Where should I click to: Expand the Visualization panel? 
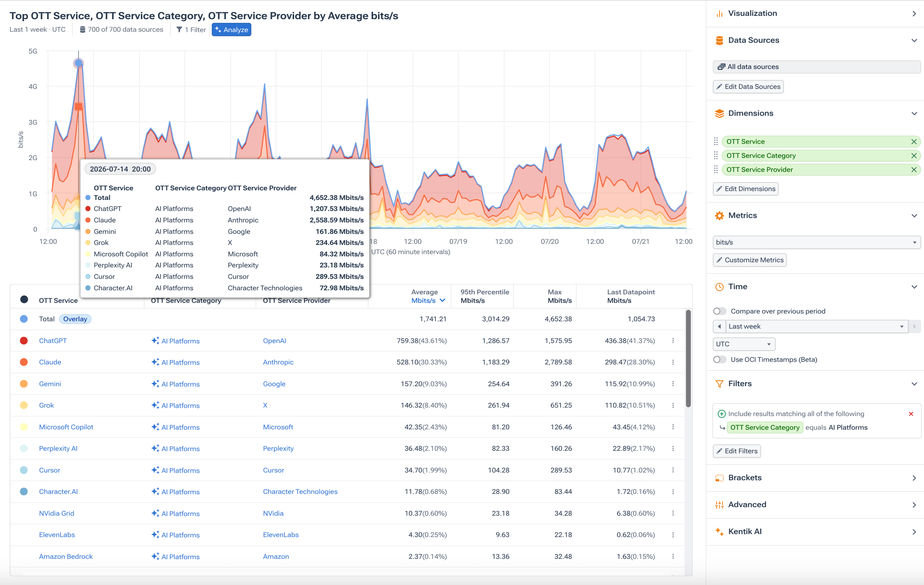[x=914, y=13]
